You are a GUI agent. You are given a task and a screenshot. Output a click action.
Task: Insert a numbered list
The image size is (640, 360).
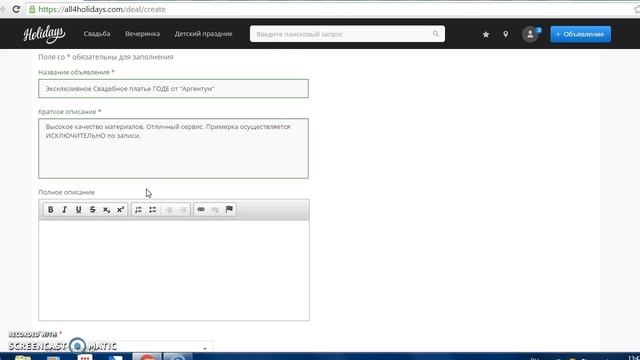(138, 209)
